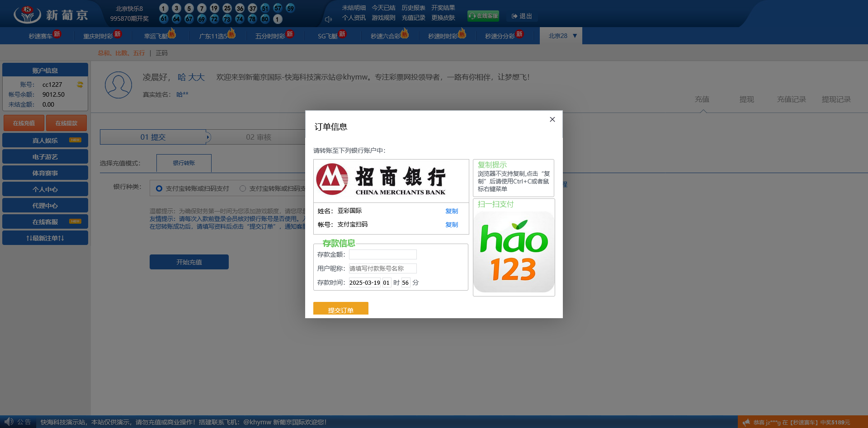Image resolution: width=868 pixels, height=428 pixels.
Task: Click lottery ball number 80
Action: pyautogui.click(x=265, y=19)
